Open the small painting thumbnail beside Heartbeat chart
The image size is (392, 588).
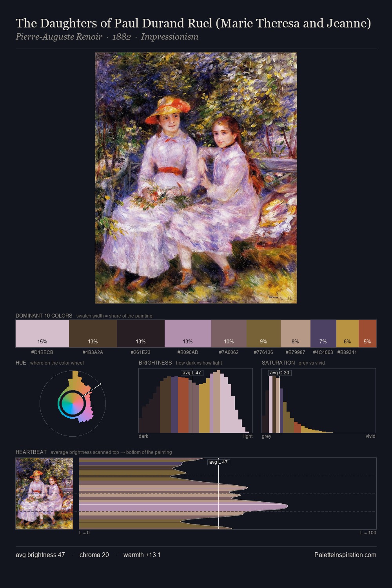[x=44, y=494]
